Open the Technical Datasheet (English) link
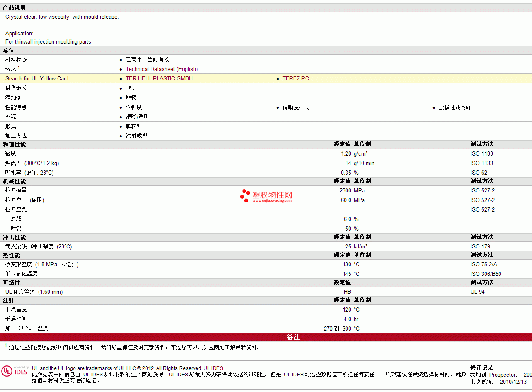532x392 pixels. (162, 69)
